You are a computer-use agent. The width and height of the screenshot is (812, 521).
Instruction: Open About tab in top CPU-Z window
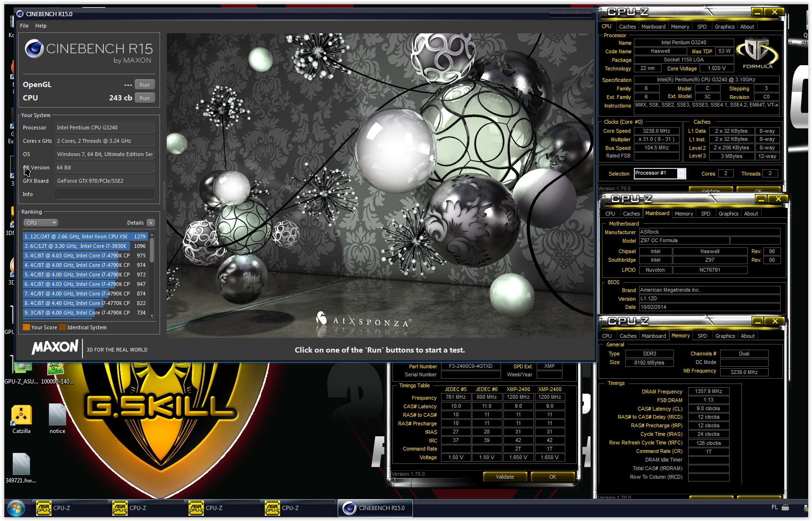[747, 27]
